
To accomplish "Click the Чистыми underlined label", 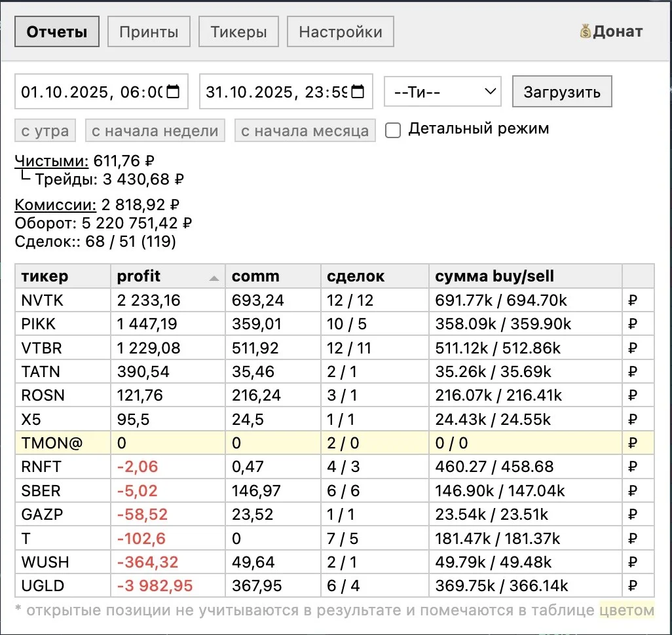I will (x=52, y=161).
